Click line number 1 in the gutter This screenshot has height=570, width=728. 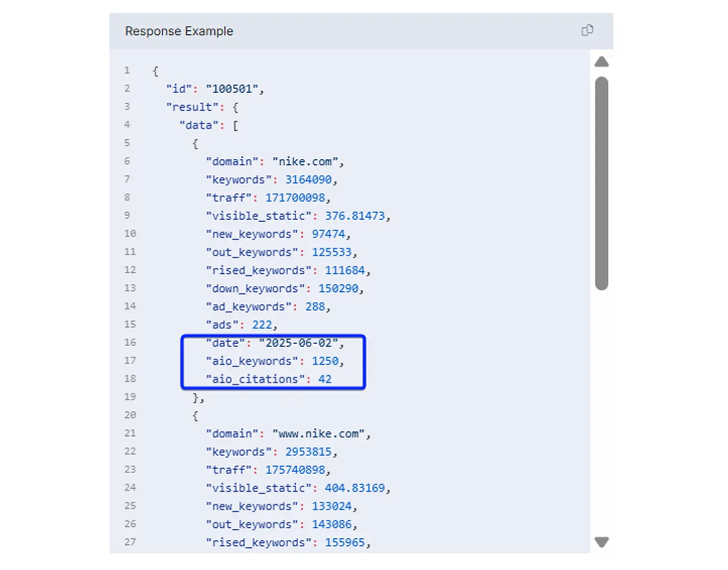126,71
